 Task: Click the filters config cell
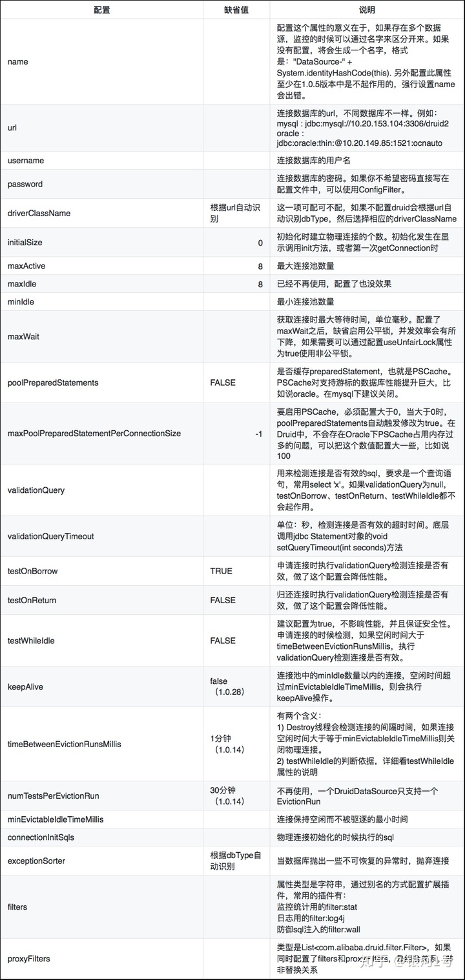point(101,906)
